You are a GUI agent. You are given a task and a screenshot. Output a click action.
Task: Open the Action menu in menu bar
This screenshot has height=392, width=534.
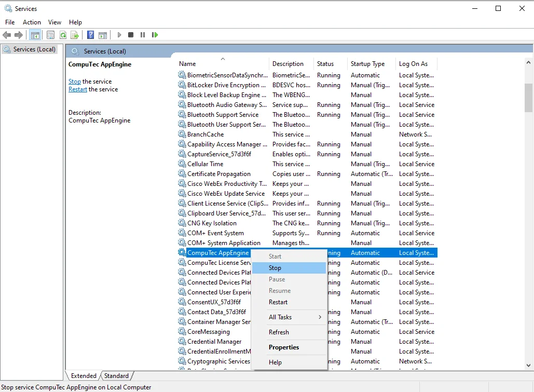(32, 22)
